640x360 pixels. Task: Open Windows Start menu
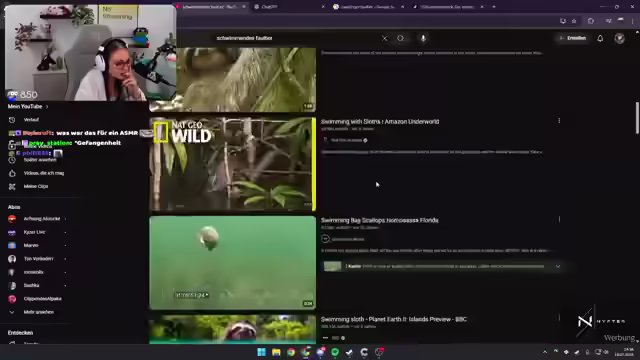coord(262,352)
